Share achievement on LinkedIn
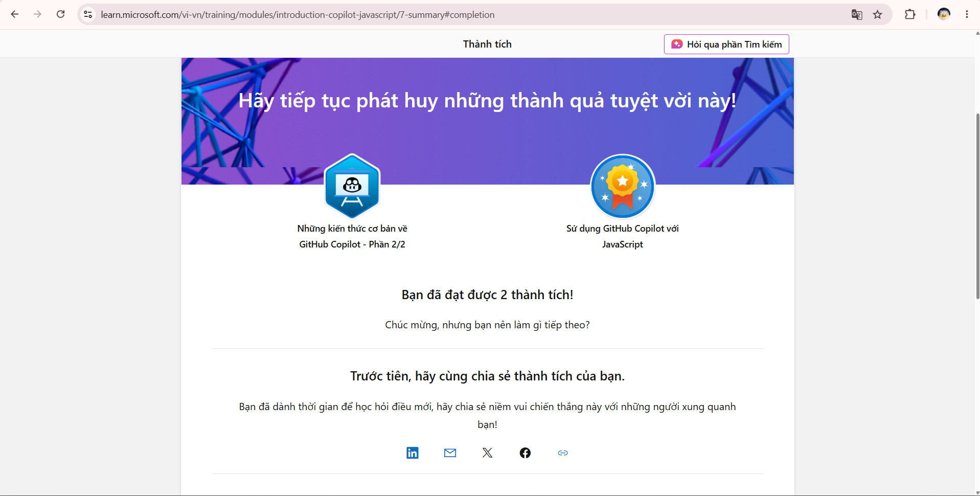 click(413, 453)
